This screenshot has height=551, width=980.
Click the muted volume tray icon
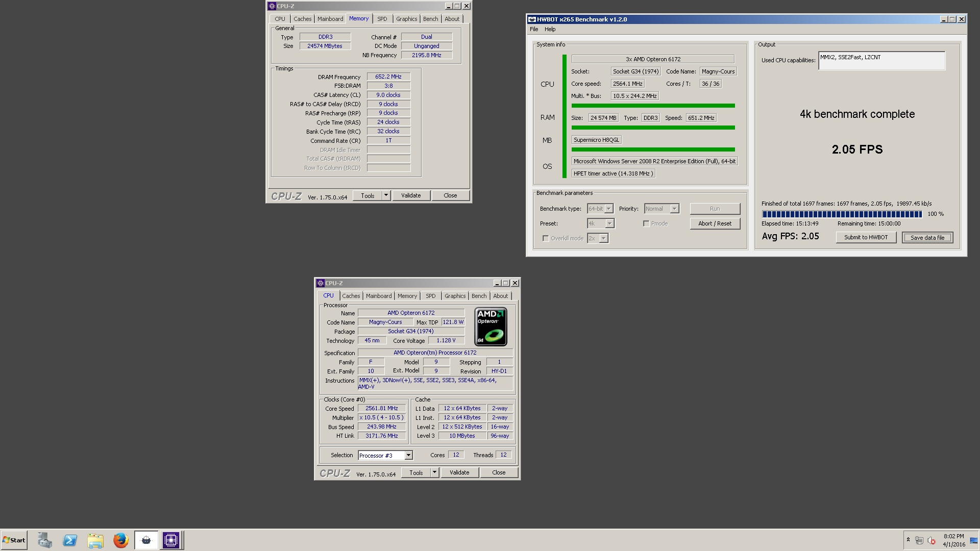(932, 540)
